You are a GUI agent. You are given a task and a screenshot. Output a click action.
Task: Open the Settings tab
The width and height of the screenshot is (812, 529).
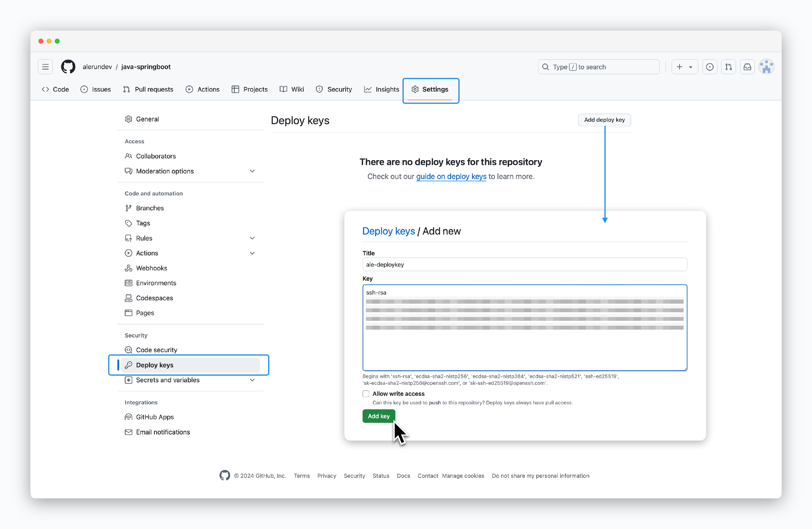click(430, 89)
